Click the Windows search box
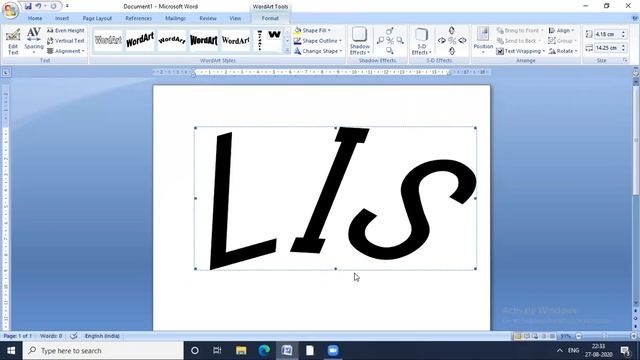This screenshot has width=640, height=360. coord(103,351)
